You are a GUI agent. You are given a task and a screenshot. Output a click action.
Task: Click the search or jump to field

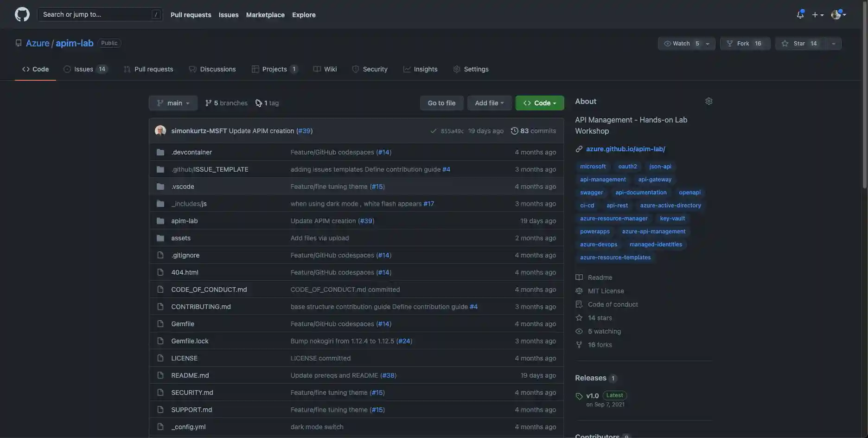click(x=99, y=14)
